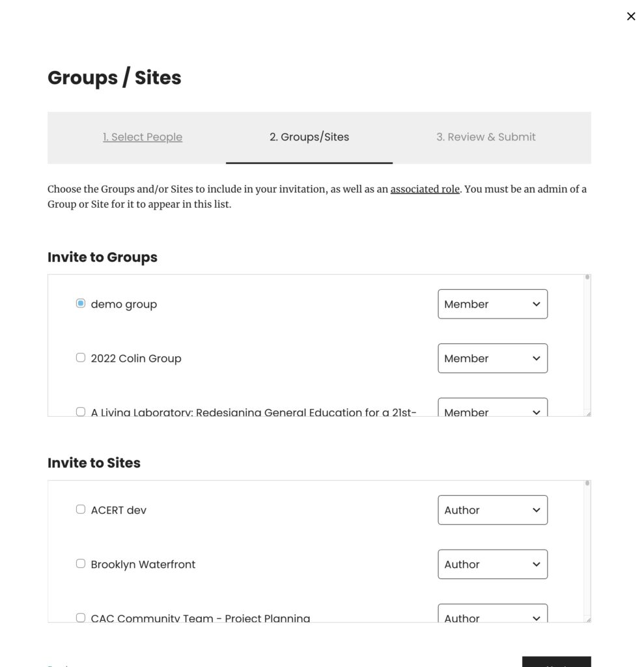Deselect the "demo group" radio button
The height and width of the screenshot is (667, 644).
point(80,303)
